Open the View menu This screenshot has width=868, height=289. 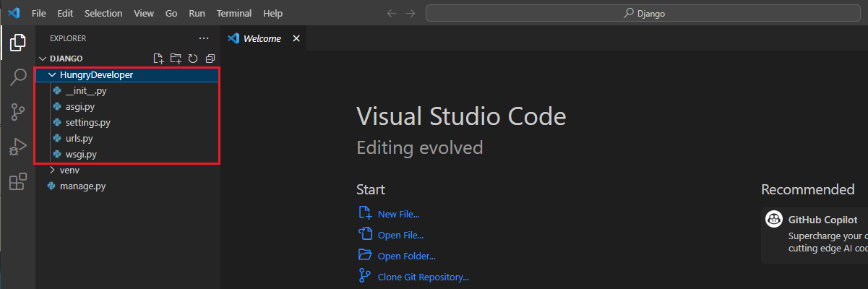point(144,13)
